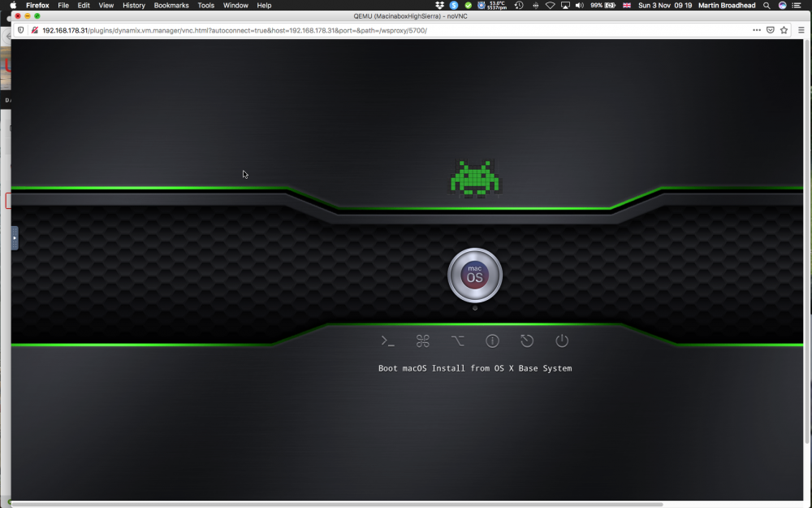Open the Window menu
Image resolution: width=812 pixels, height=508 pixels.
(x=235, y=5)
